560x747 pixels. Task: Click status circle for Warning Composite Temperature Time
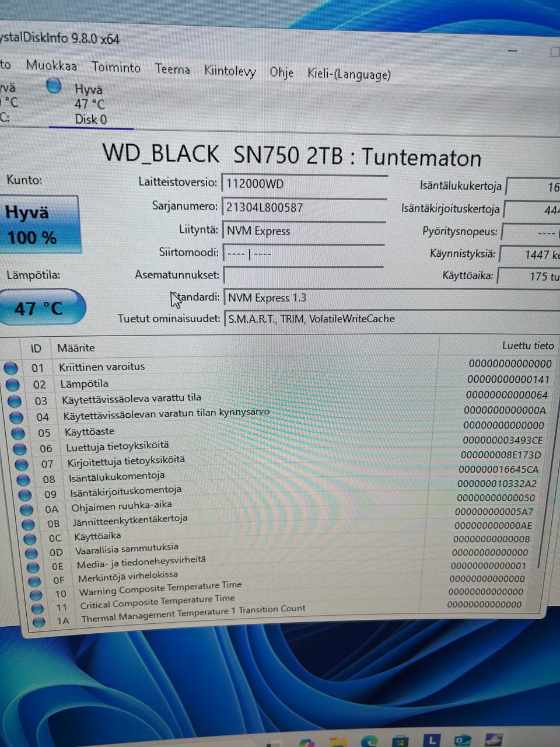(36, 595)
